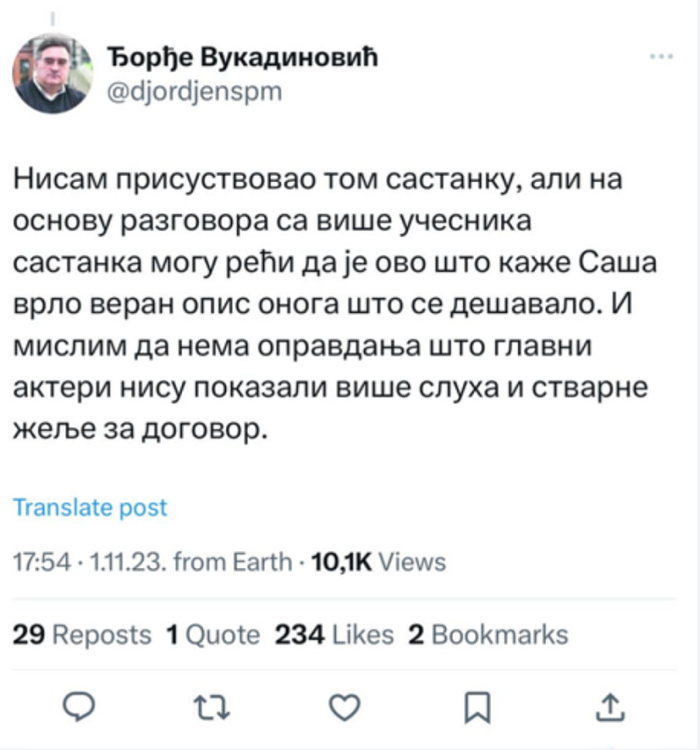700x750 pixels.
Task: Open the repost arrows menu
Action: click(210, 707)
